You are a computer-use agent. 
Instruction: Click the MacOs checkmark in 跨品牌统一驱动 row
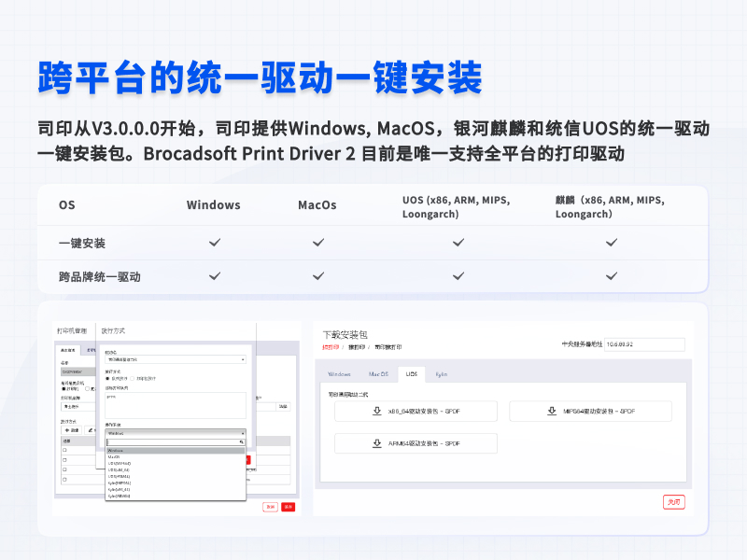click(318, 275)
